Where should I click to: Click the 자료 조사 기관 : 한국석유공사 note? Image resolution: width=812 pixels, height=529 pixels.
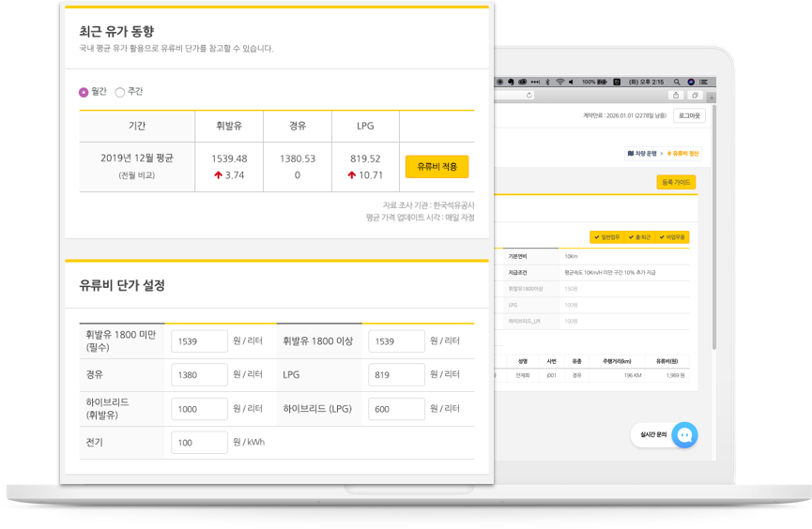coord(428,205)
